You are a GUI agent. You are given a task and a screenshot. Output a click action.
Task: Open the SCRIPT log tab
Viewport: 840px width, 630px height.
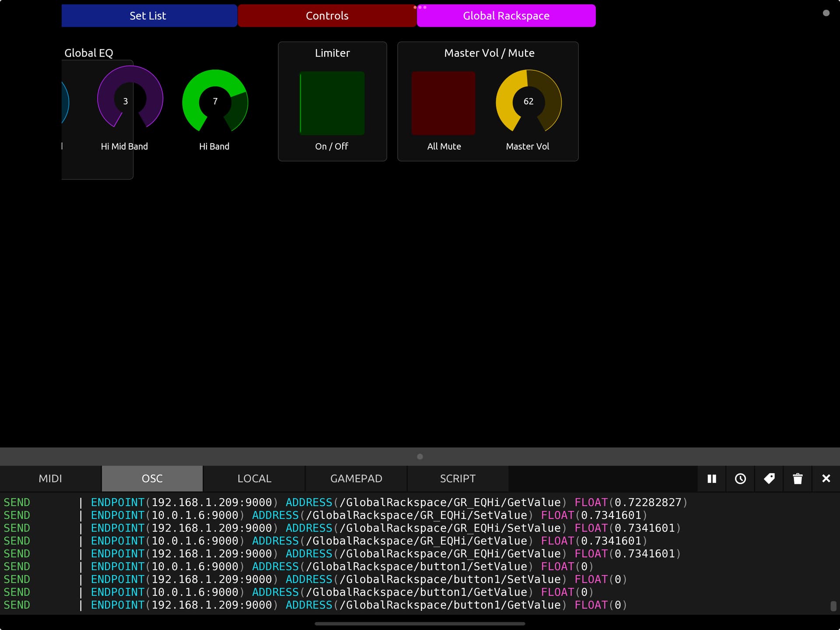tap(458, 479)
